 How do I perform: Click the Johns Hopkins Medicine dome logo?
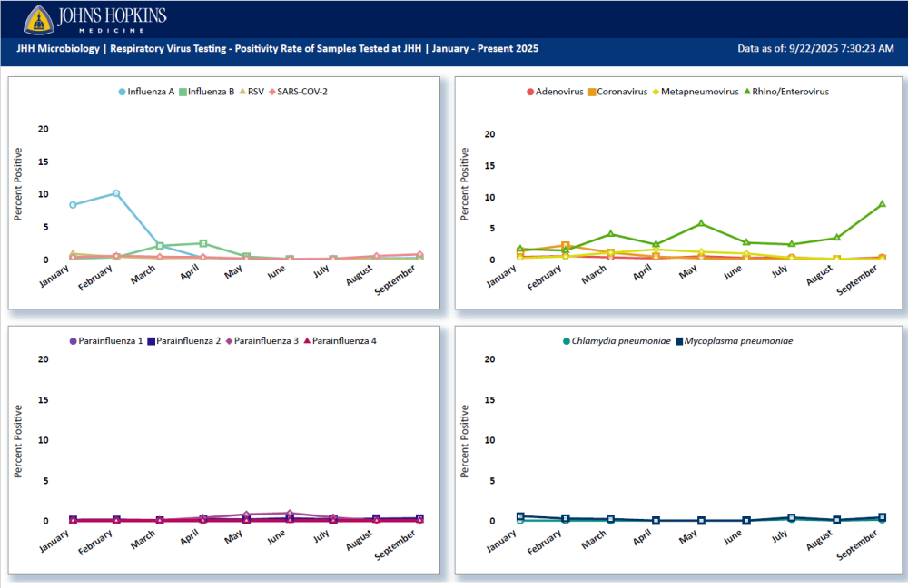tap(39, 18)
